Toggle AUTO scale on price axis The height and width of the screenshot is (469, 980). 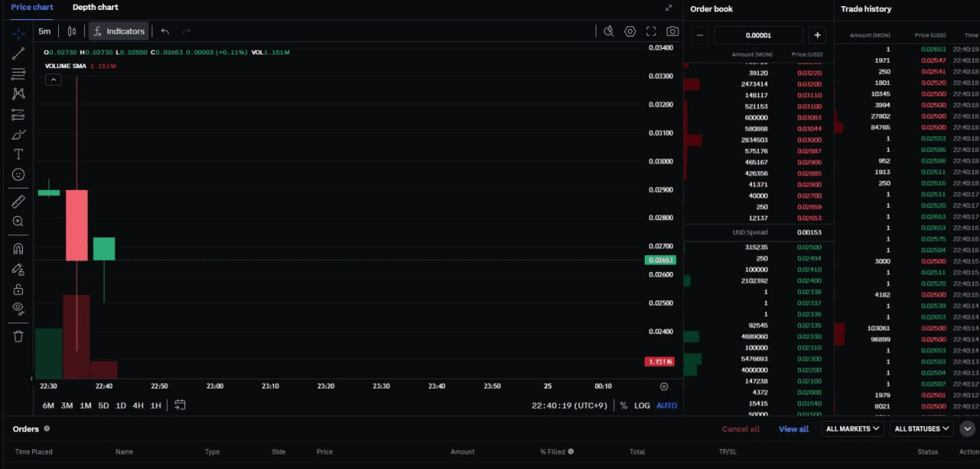click(666, 405)
